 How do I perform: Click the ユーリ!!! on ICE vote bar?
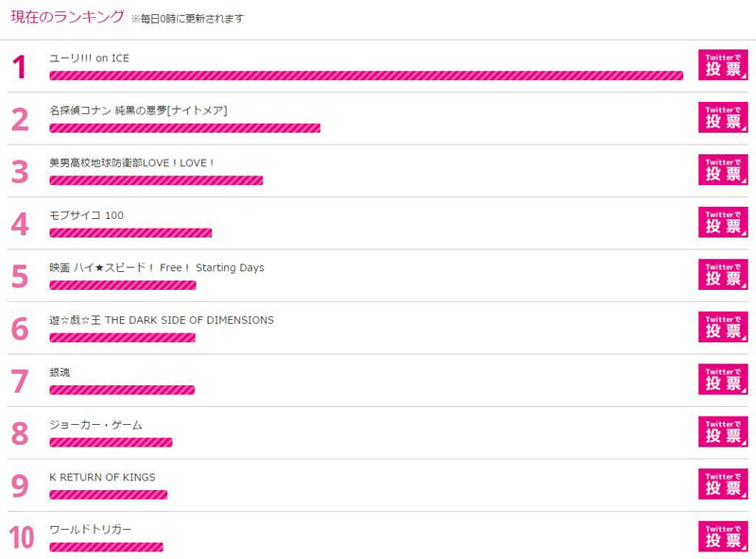366,76
